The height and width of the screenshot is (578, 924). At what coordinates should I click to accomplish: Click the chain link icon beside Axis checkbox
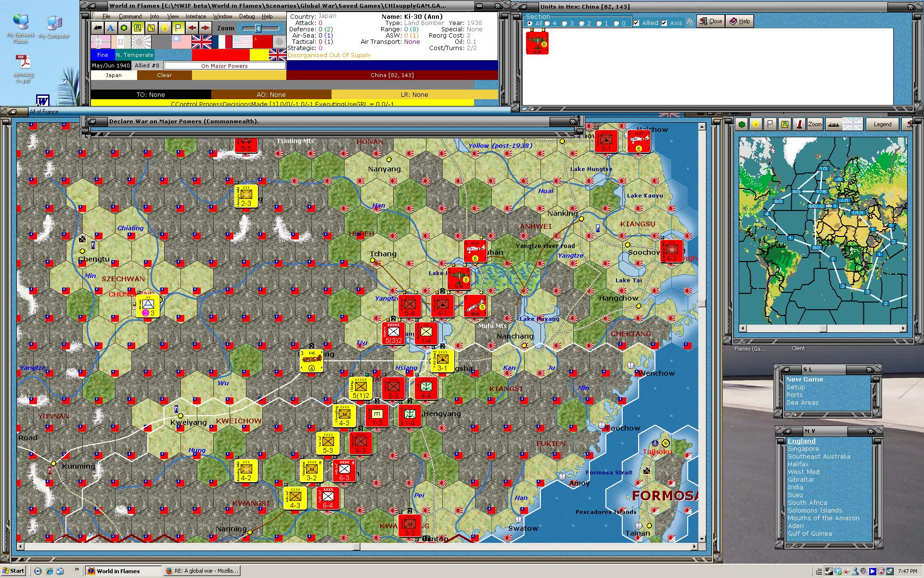tap(690, 22)
